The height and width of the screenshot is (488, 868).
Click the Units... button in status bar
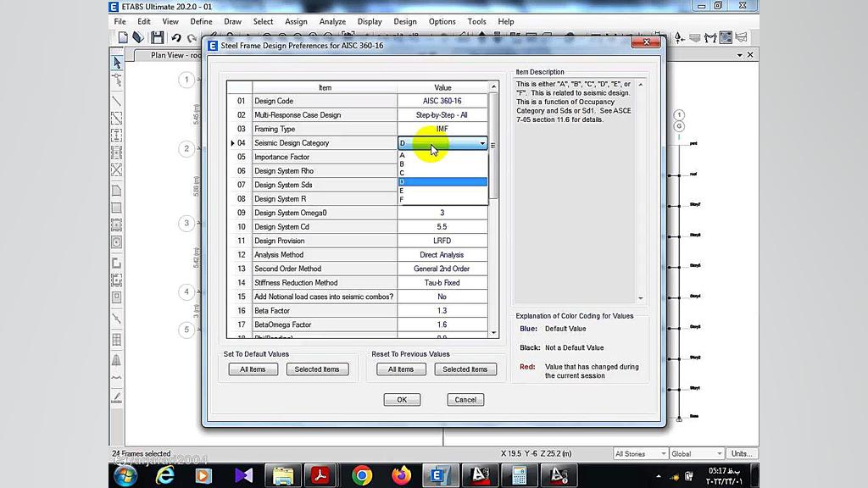(742, 454)
